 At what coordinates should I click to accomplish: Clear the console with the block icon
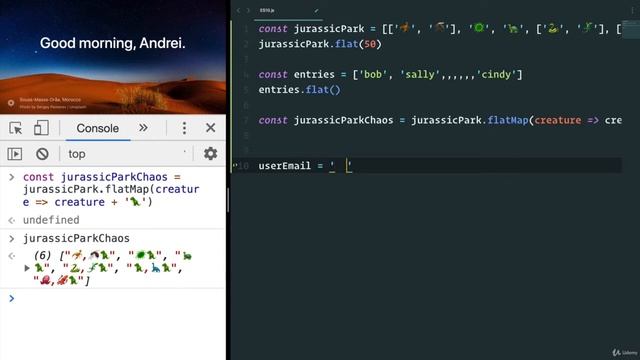pyautogui.click(x=42, y=154)
